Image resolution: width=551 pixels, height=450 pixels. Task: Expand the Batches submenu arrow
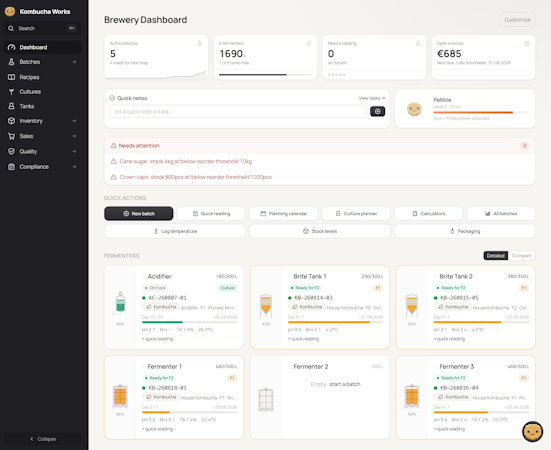[74, 62]
